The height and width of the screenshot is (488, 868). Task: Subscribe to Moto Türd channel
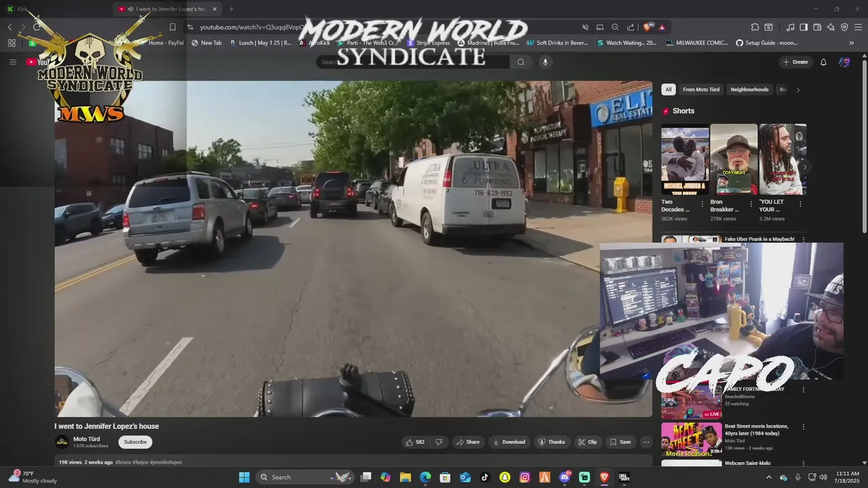click(135, 442)
